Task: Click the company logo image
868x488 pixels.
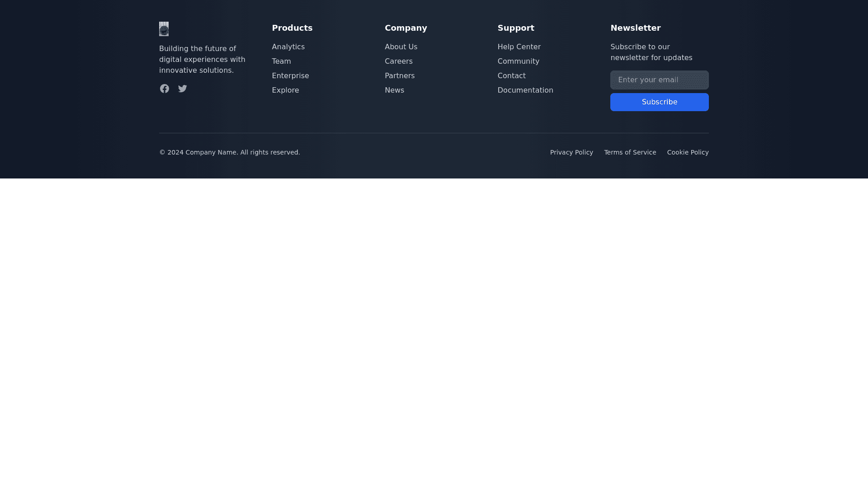Action: tap(164, 29)
